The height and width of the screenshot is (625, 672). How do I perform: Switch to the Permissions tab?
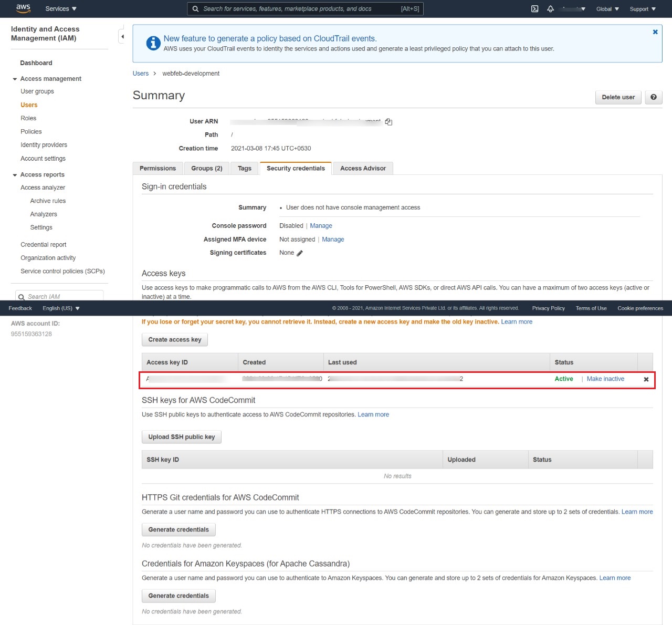157,168
